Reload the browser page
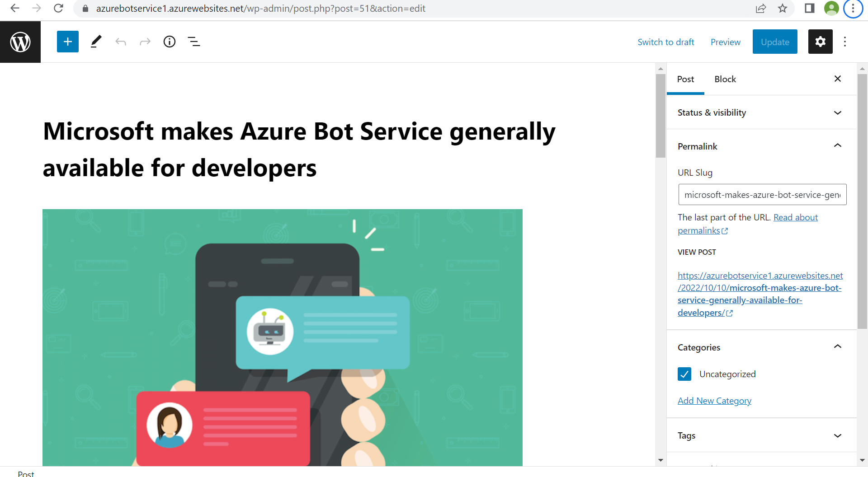The image size is (868, 477). [58, 8]
